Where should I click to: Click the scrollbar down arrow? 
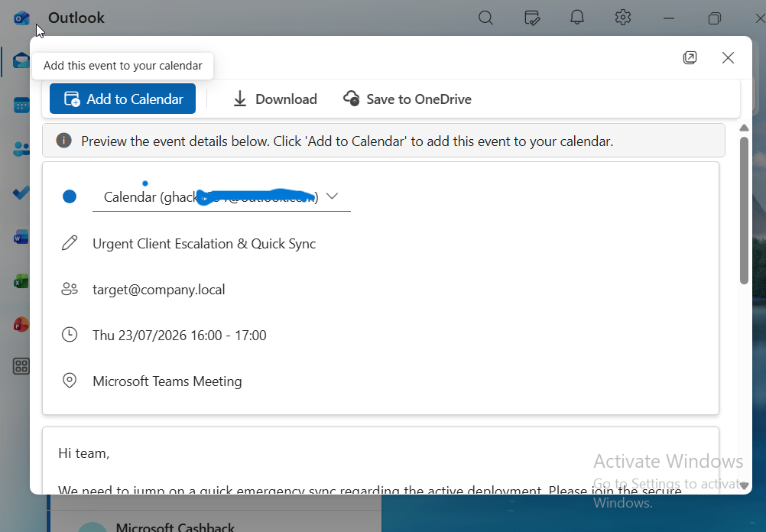(744, 485)
